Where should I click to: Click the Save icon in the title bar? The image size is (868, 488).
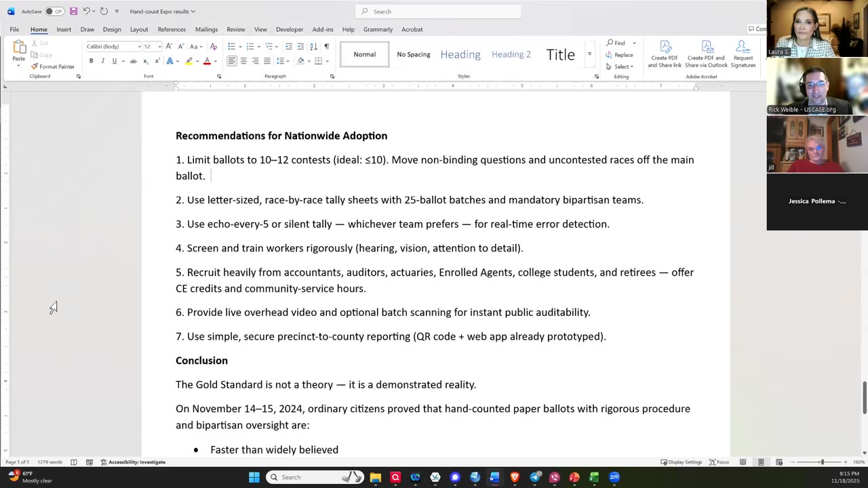[73, 11]
